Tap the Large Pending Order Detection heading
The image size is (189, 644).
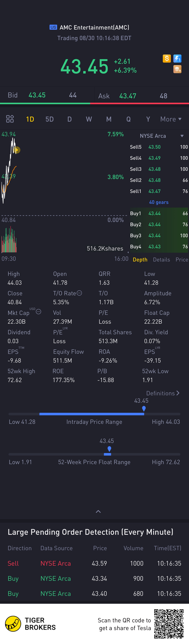(x=90, y=532)
